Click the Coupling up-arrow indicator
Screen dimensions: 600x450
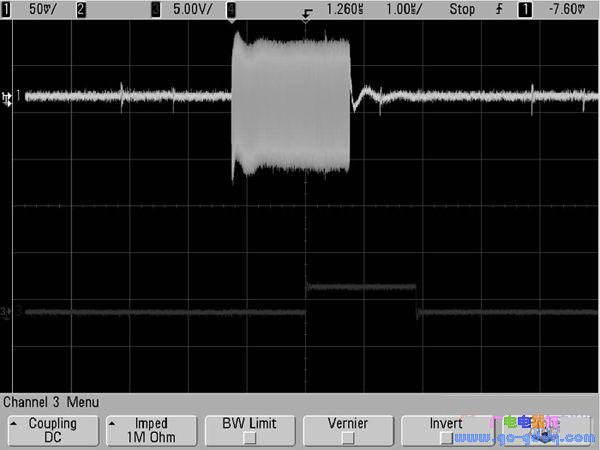(x=14, y=424)
